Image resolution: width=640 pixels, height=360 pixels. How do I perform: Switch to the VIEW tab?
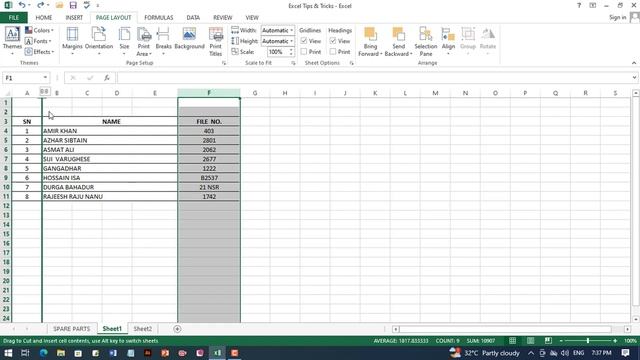click(252, 18)
